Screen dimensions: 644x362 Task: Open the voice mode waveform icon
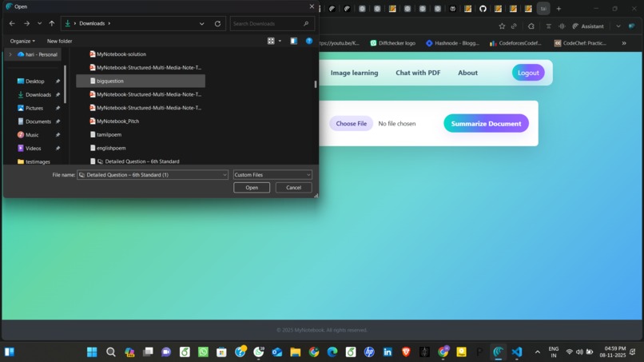pyautogui.click(x=562, y=26)
